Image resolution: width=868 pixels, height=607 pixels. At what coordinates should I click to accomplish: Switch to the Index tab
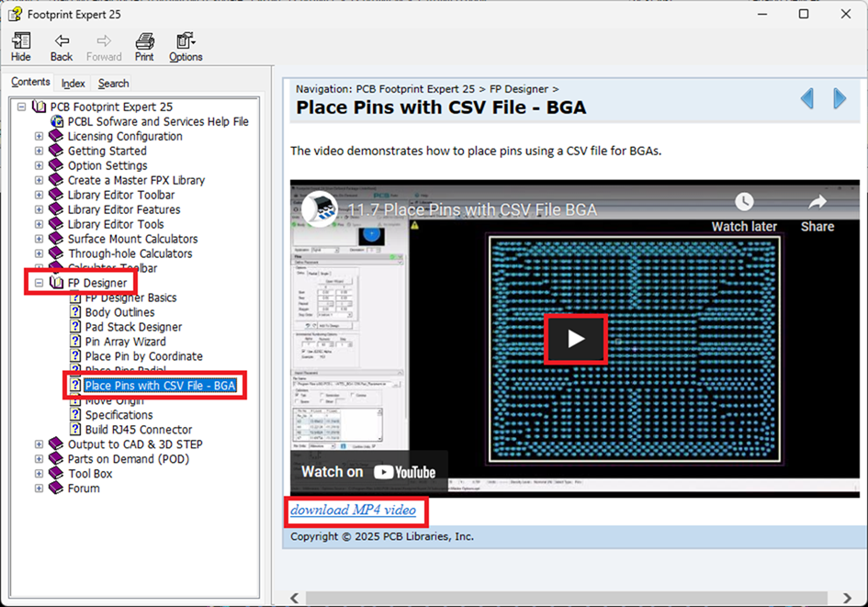(x=73, y=84)
